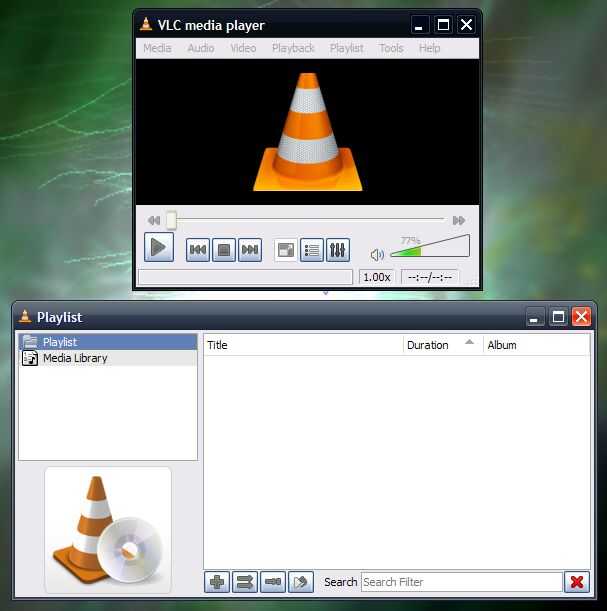607x611 pixels.
Task: Open the Playback menu
Action: 293,48
